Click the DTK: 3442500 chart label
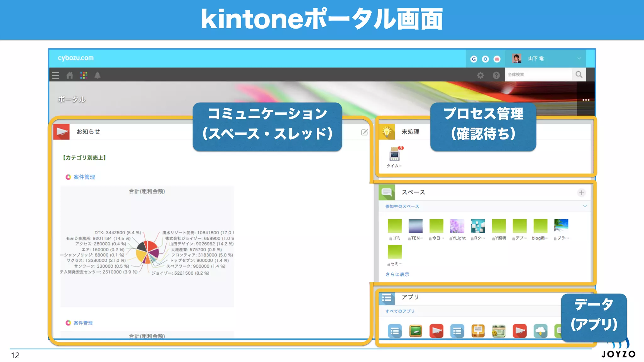The width and height of the screenshot is (644, 362). [118, 233]
